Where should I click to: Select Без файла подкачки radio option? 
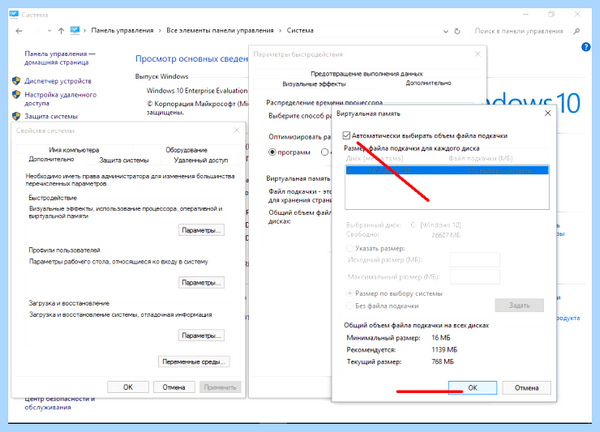pos(349,306)
